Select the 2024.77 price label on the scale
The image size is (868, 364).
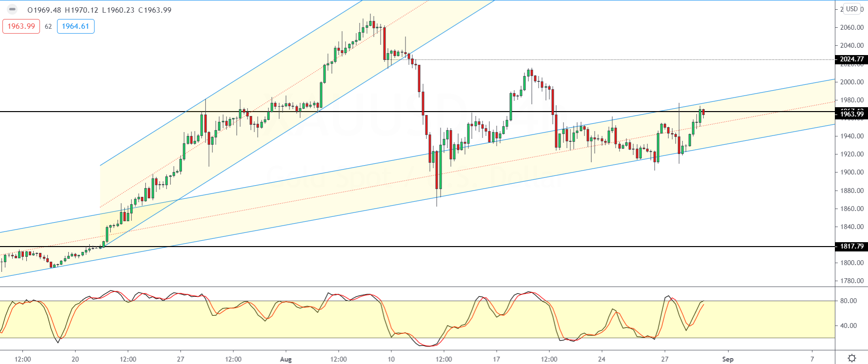click(851, 59)
